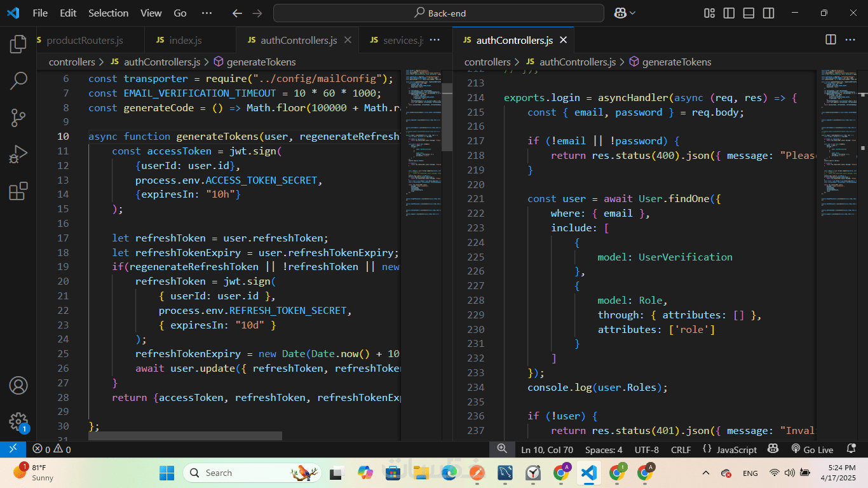Open the Run and Debug view
The height and width of the screenshot is (488, 868).
18,154
